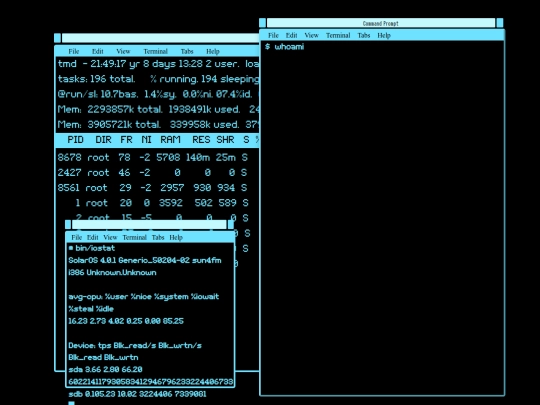Screen dimensions: 540x405
Task: Click the PID column header
Action: tap(75, 139)
